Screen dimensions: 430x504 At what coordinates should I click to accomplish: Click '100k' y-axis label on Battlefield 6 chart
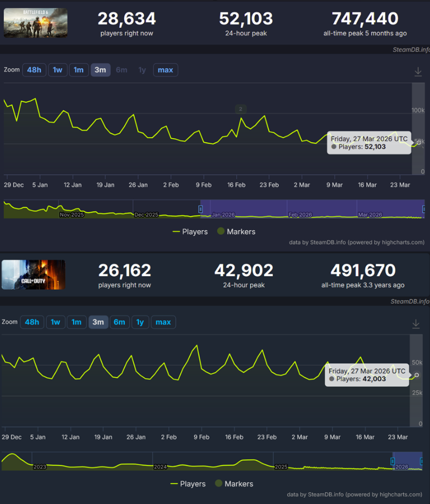point(418,110)
